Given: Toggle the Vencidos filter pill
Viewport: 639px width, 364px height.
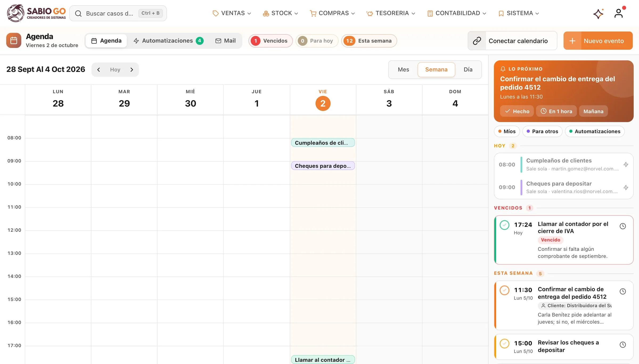Looking at the screenshot, I should click(x=271, y=41).
